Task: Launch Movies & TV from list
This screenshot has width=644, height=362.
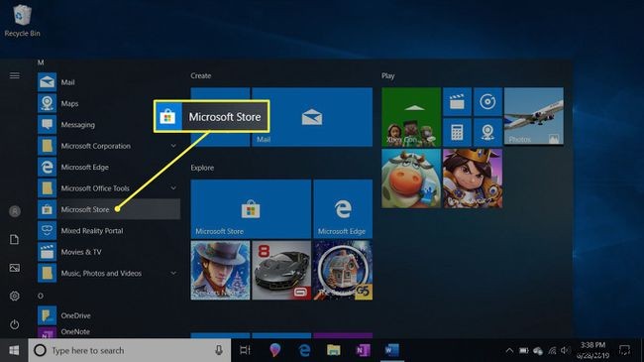Action: pyautogui.click(x=109, y=252)
